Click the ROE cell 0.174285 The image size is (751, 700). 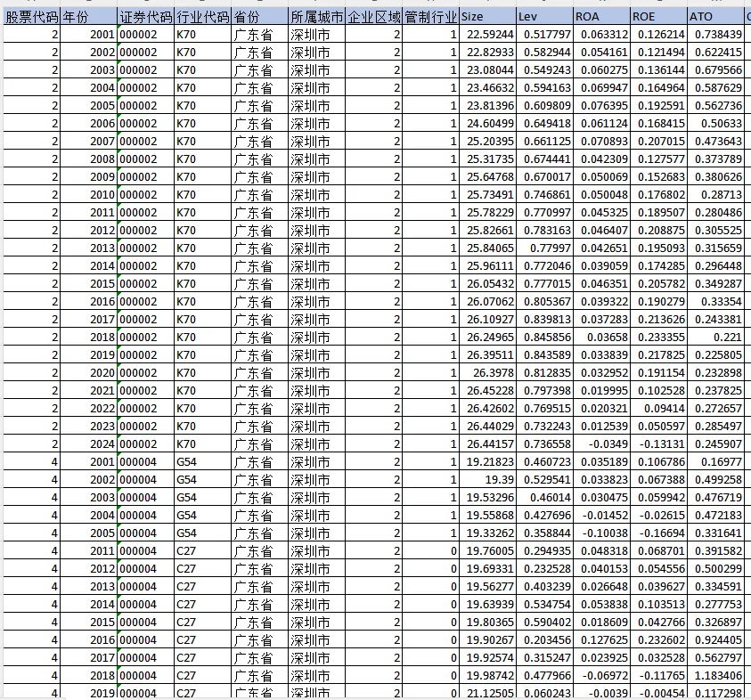[x=658, y=265]
